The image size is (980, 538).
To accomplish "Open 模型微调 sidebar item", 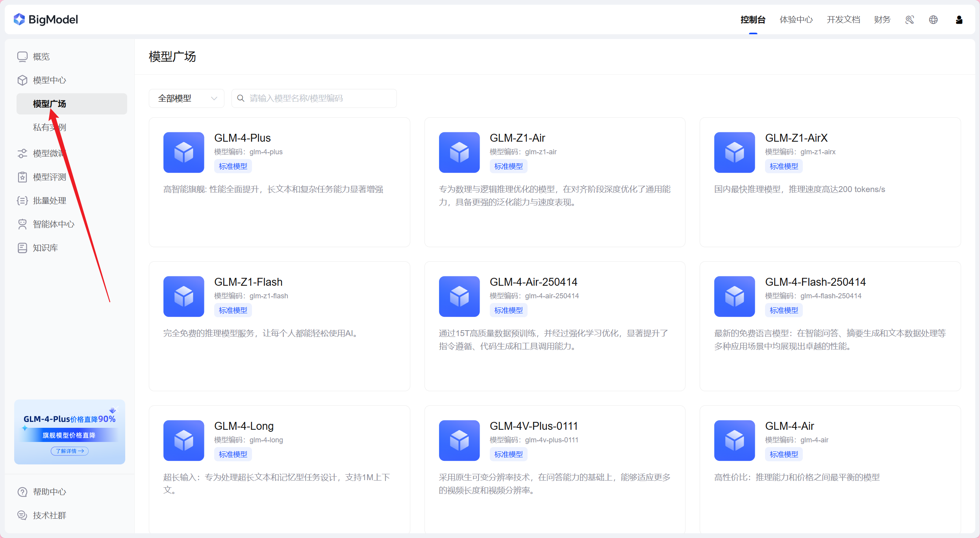I will click(50, 153).
